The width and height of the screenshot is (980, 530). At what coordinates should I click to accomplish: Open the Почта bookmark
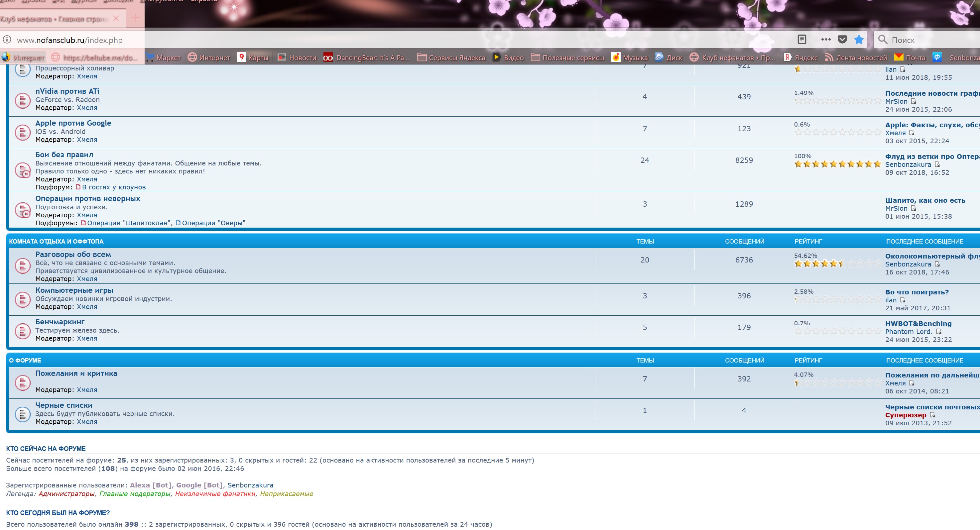coord(910,57)
